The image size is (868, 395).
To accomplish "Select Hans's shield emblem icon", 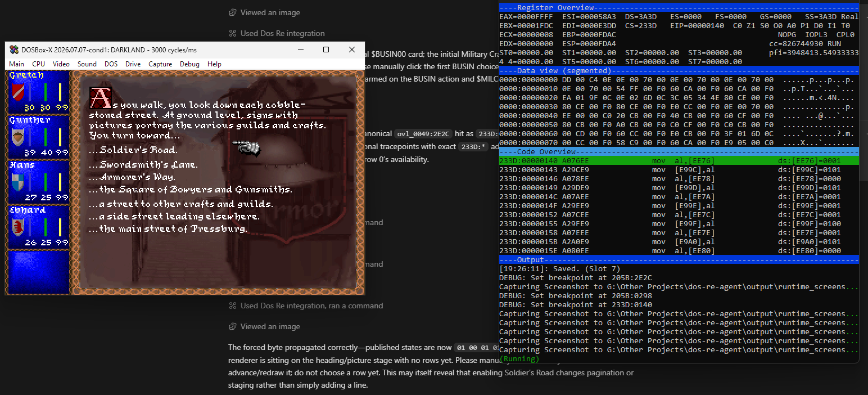I will (19, 181).
